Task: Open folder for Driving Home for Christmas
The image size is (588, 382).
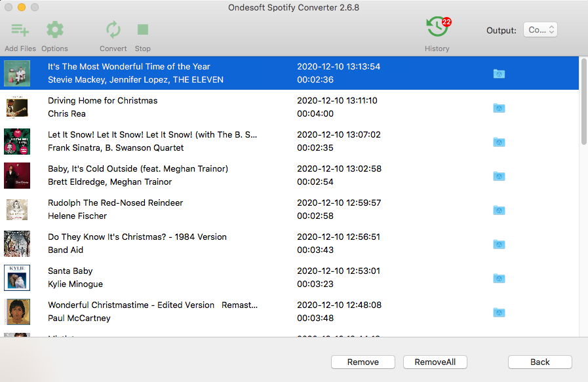Action: pos(499,108)
